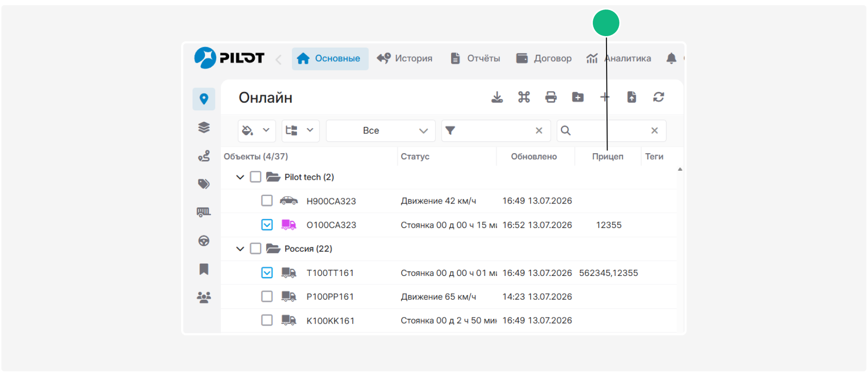The height and width of the screenshot is (373, 868).
Task: Open the Все dropdown filter
Action: tap(381, 130)
